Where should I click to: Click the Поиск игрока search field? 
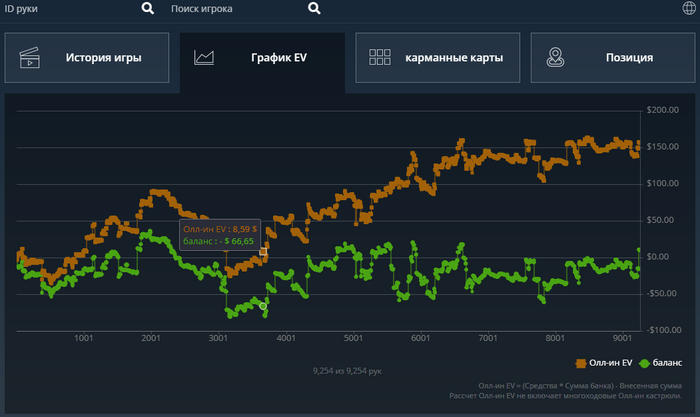[230, 9]
